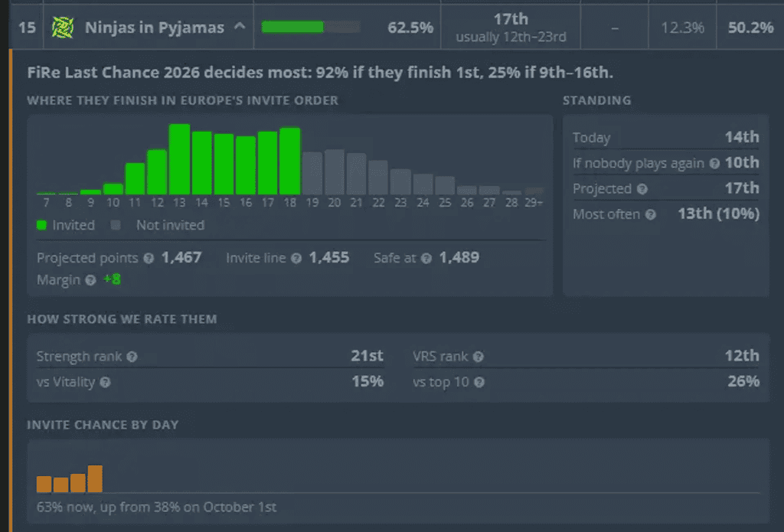Click the projected points value 1,467

pos(181,257)
